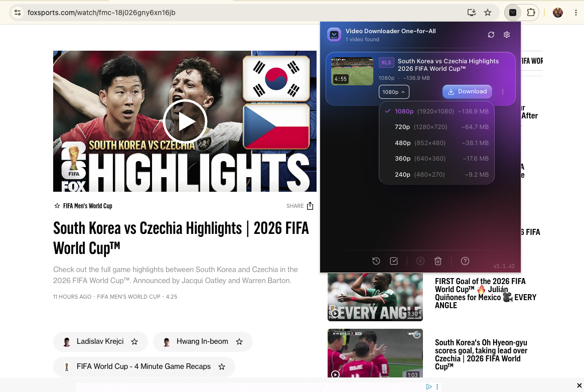Collapse the 1080p quality dropdown
The image size is (584, 392).
(394, 92)
